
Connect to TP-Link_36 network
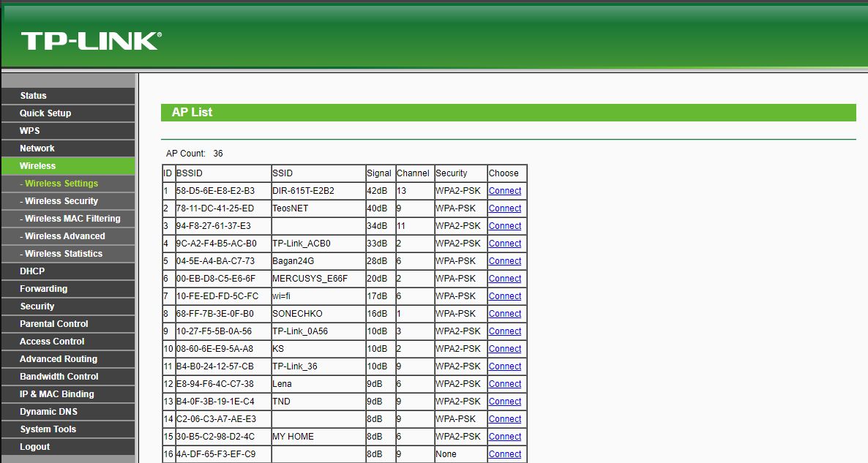click(x=505, y=366)
